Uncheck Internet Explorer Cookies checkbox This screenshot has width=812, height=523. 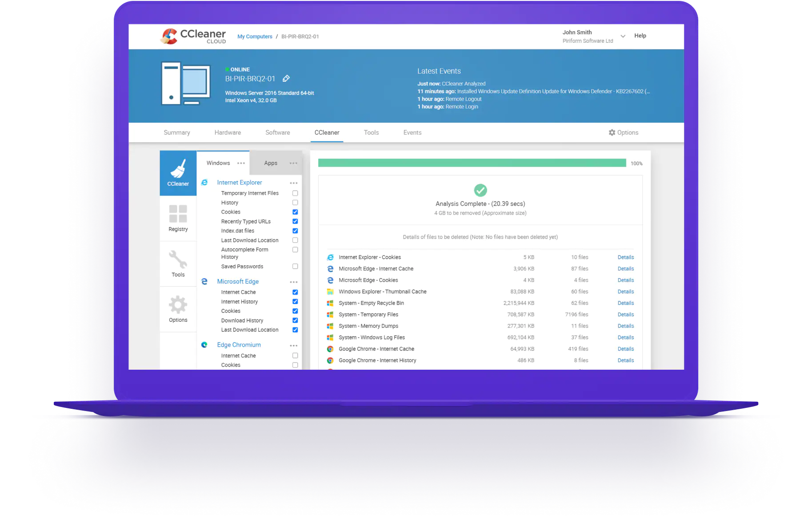click(295, 212)
